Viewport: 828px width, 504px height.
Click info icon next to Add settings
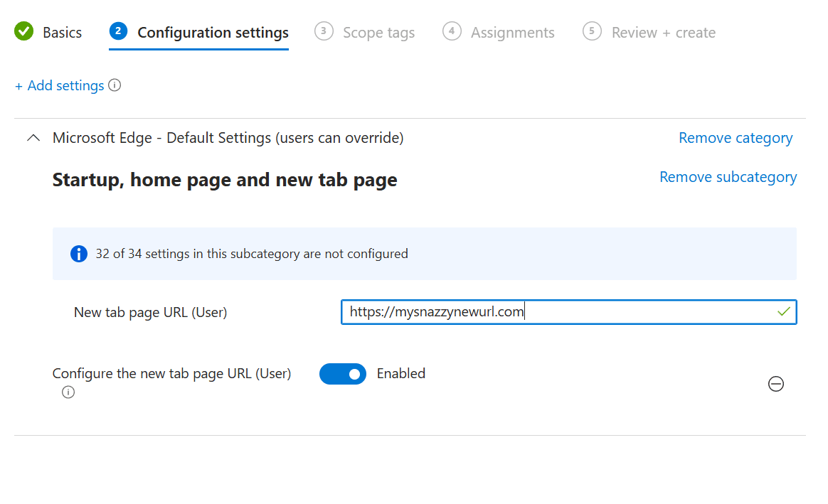115,85
